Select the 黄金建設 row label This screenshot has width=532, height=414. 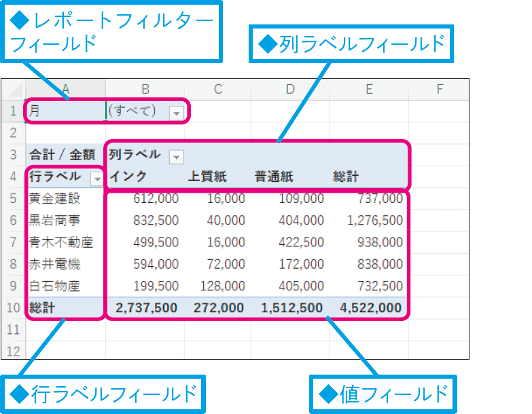[x=55, y=199]
